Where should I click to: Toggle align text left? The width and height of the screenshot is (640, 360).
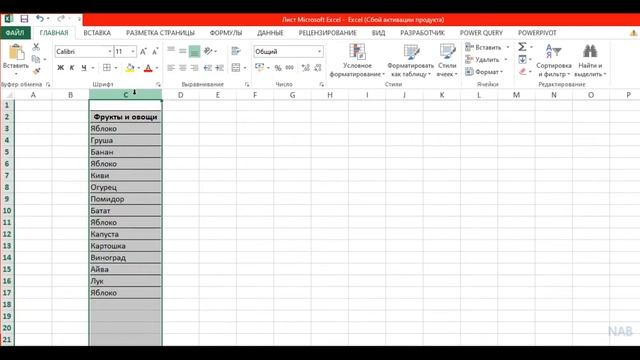coord(171,68)
